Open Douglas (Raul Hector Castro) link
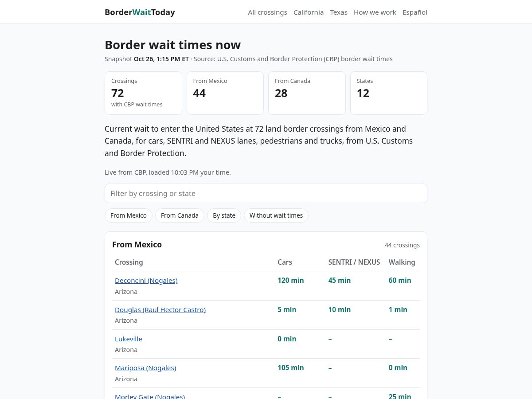The height and width of the screenshot is (399, 532). point(160,310)
